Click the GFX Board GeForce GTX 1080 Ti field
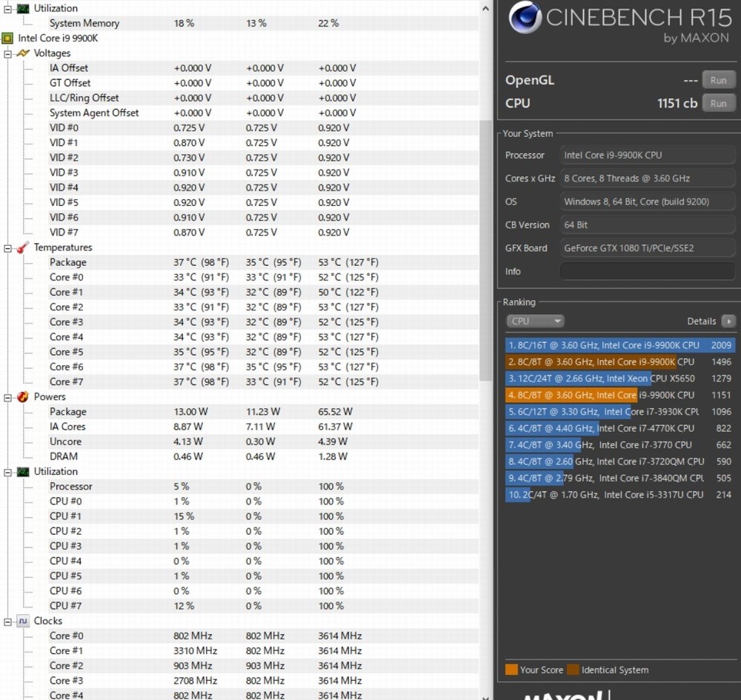Image resolution: width=741 pixels, height=700 pixels. coord(648,248)
